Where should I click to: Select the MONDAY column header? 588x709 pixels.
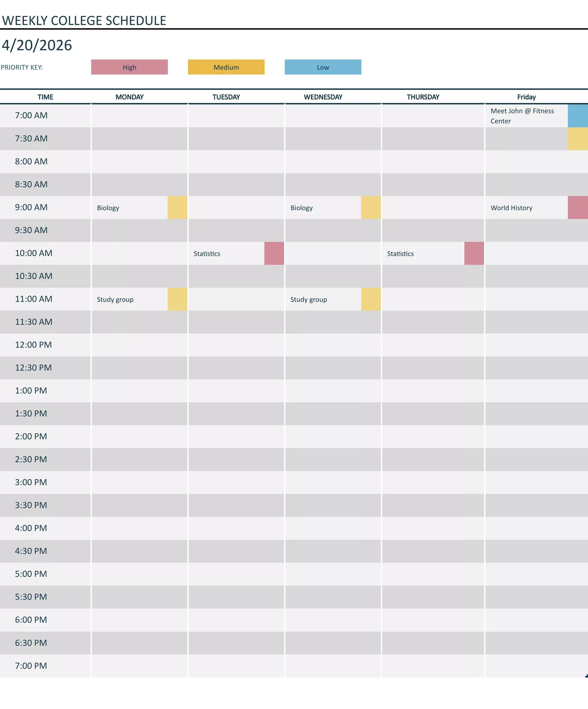pyautogui.click(x=130, y=97)
